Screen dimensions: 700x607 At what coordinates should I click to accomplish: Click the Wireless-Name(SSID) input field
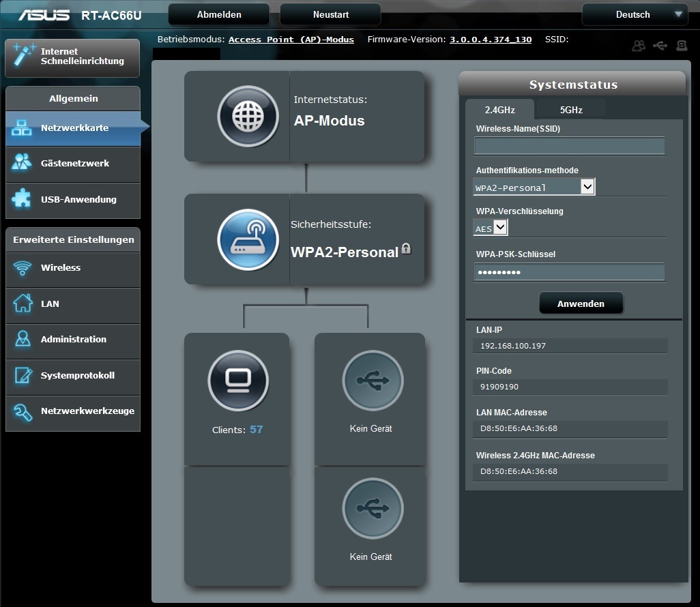569,146
